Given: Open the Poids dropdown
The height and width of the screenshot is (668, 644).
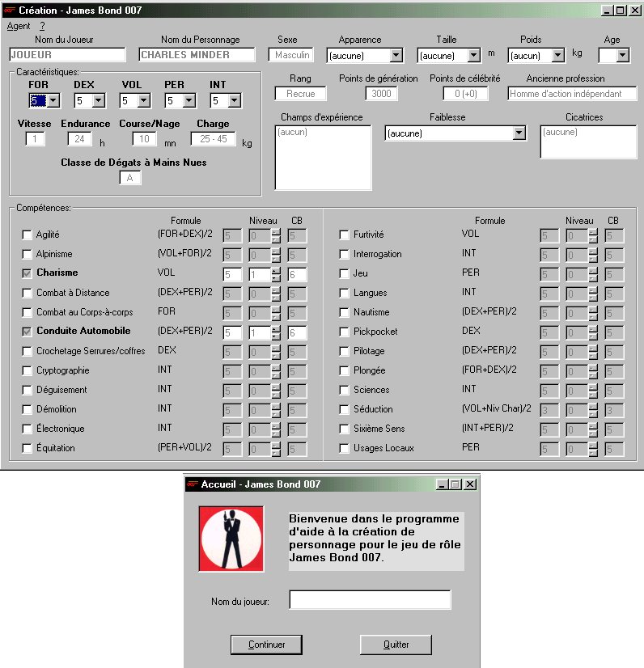Looking at the screenshot, I should (558, 55).
